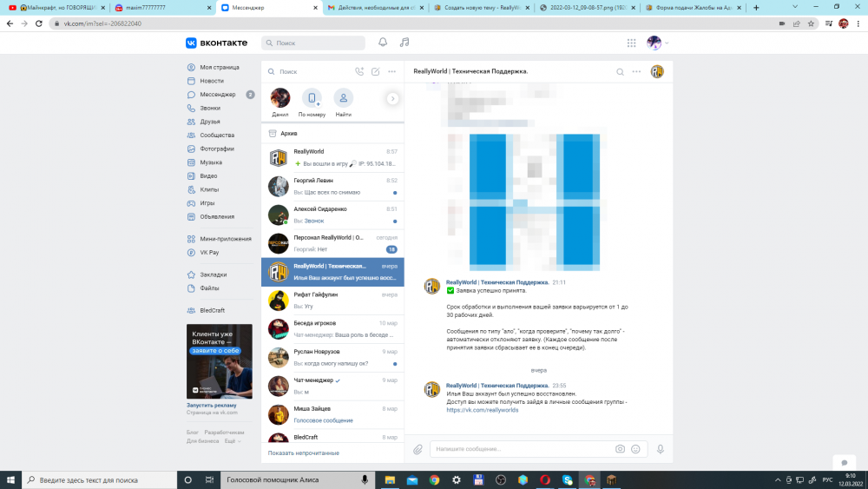Open conversation with Георгий Левин
868x489 pixels.
[332, 187]
